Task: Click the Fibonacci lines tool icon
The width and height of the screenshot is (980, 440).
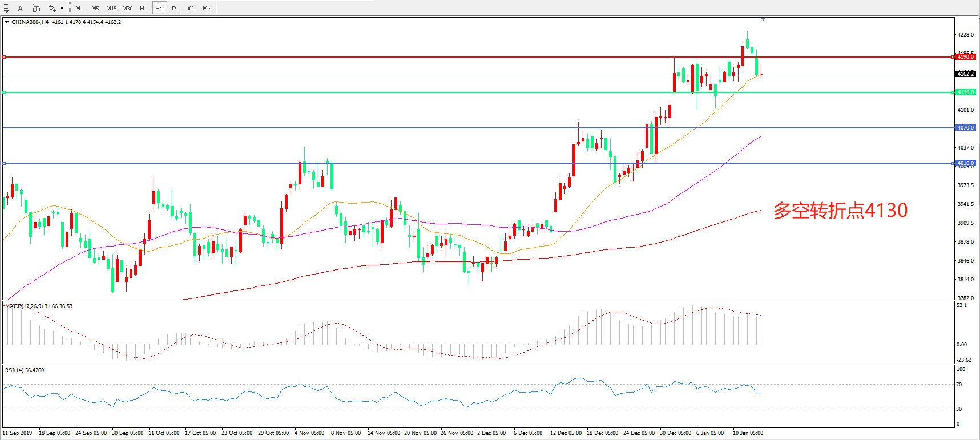Action: click(x=4, y=8)
